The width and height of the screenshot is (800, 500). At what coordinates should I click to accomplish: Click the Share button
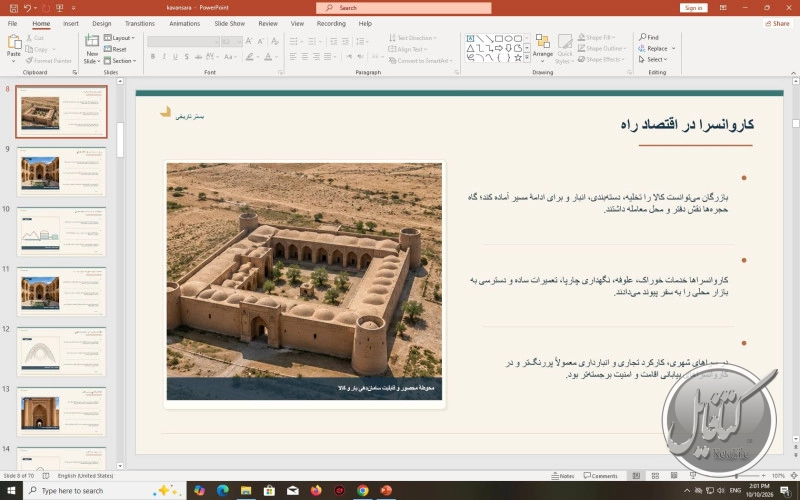(778, 23)
